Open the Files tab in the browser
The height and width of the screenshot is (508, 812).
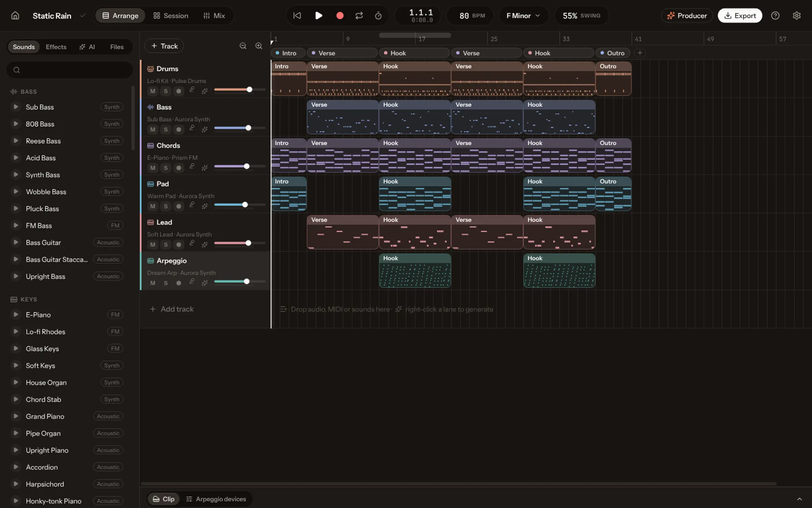click(117, 47)
